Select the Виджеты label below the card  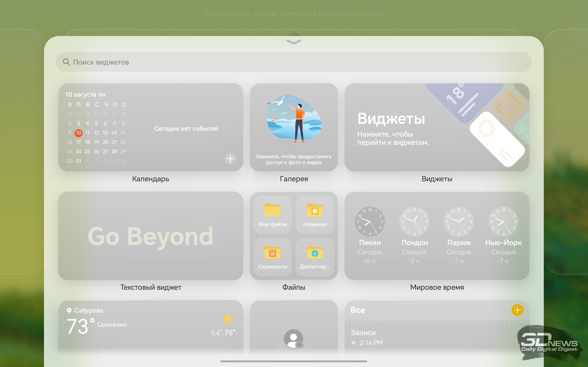(437, 179)
